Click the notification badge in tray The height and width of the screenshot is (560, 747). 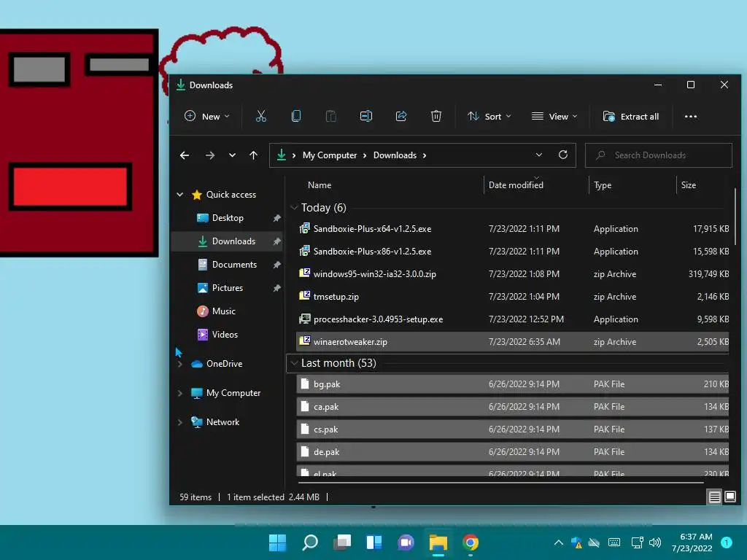click(726, 542)
